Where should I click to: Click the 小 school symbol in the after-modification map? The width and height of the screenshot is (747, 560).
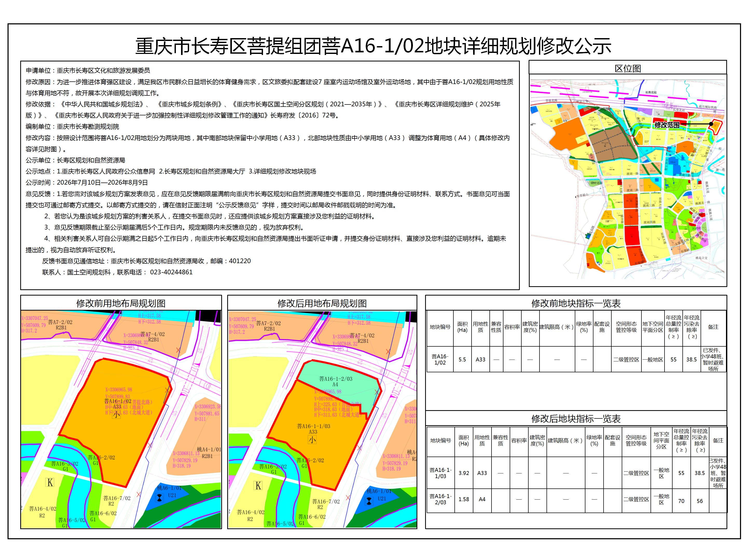pyautogui.click(x=312, y=439)
